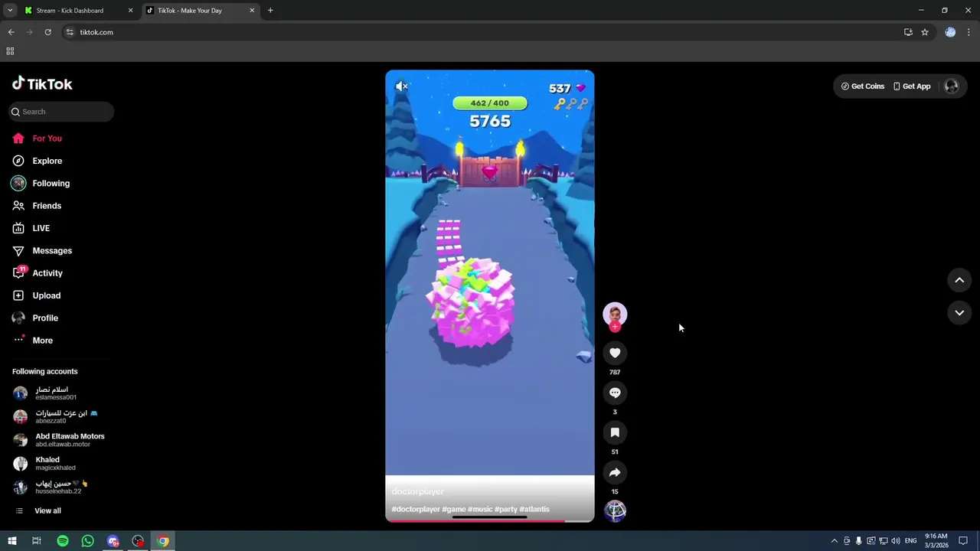This screenshot has height=551, width=980.
Task: Click the #doctorplayer hashtag in the caption
Action: (416, 509)
